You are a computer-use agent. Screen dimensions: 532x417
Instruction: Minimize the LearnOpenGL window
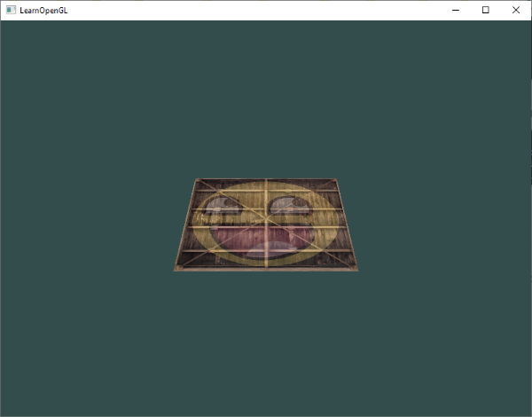[456, 10]
